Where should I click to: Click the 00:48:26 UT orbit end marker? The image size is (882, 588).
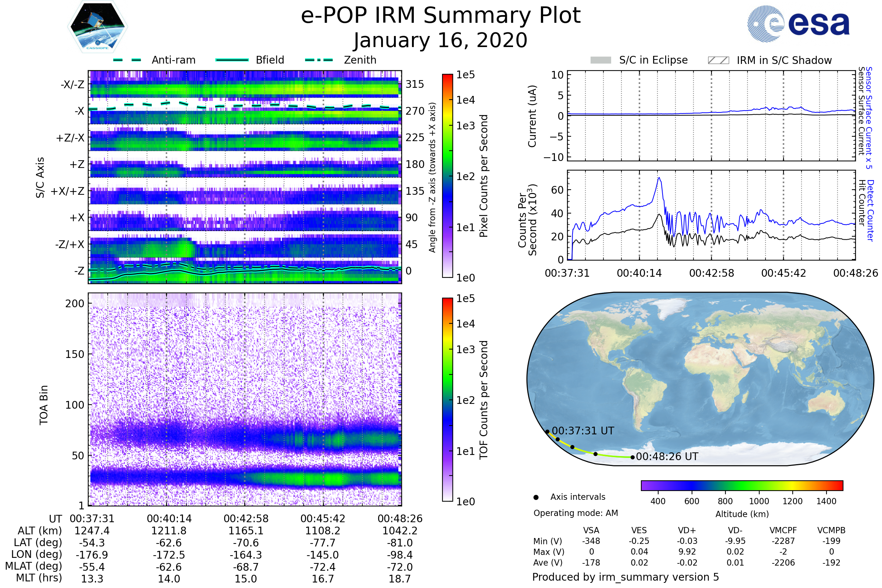[632, 457]
